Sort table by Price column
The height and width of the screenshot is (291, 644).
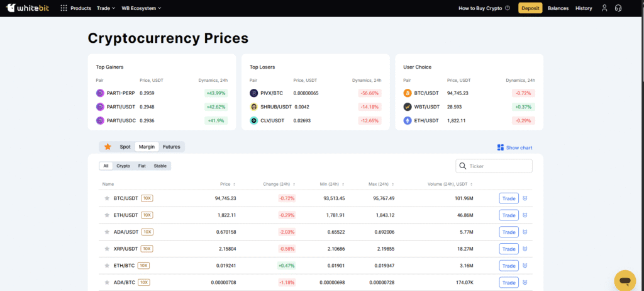[228, 184]
